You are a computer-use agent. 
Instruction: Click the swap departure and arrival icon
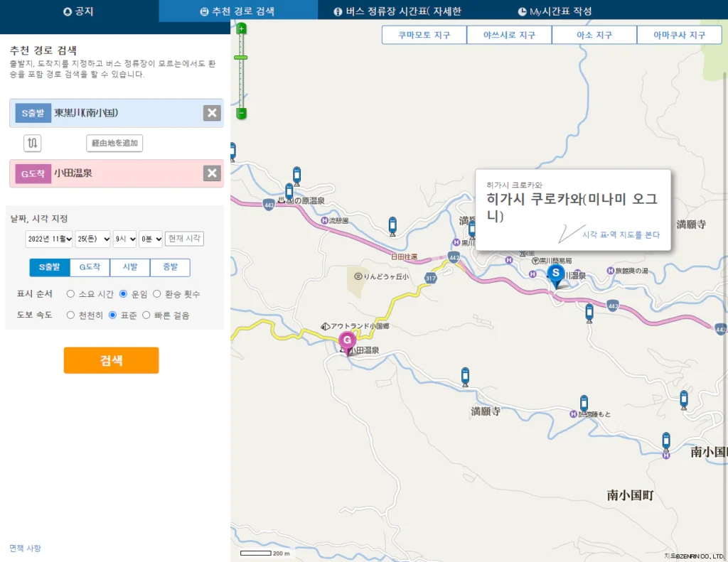(33, 143)
